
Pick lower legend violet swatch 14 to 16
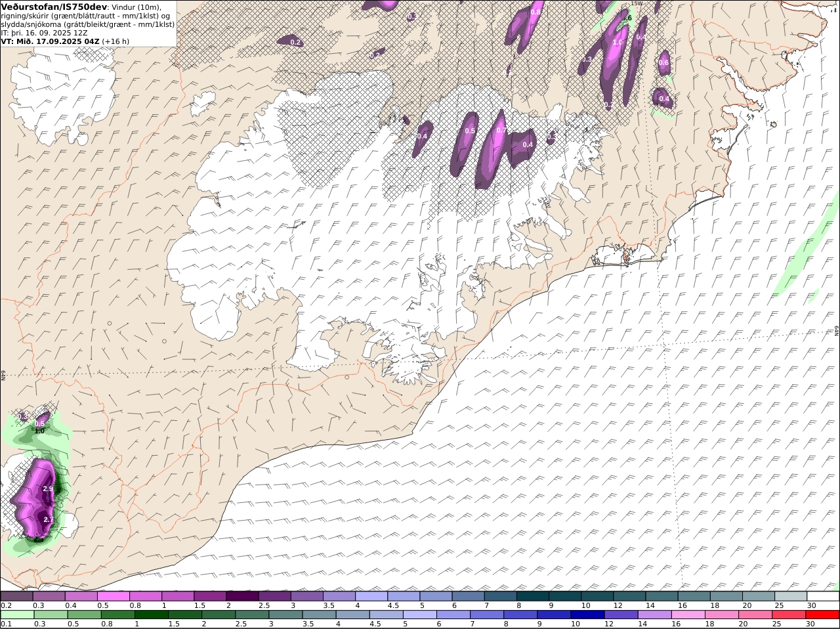655,615
